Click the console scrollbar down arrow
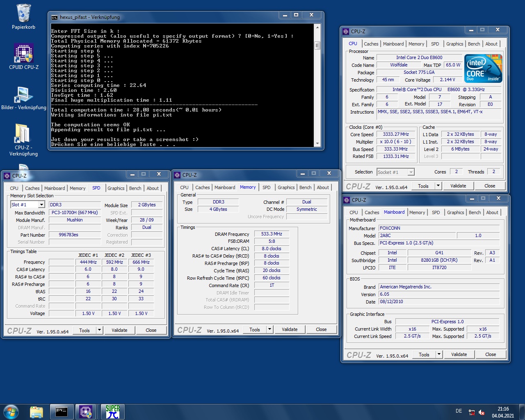The height and width of the screenshot is (420, 525). click(x=317, y=143)
